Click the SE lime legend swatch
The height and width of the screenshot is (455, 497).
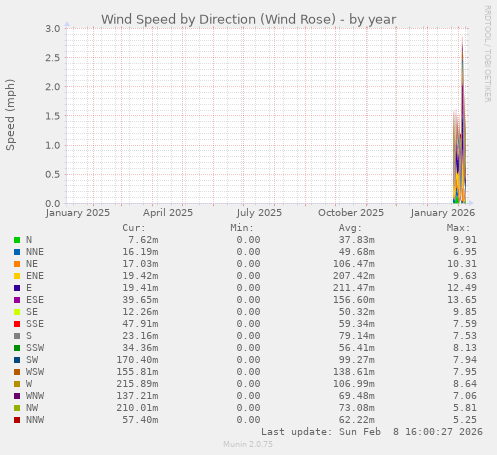coord(17,312)
